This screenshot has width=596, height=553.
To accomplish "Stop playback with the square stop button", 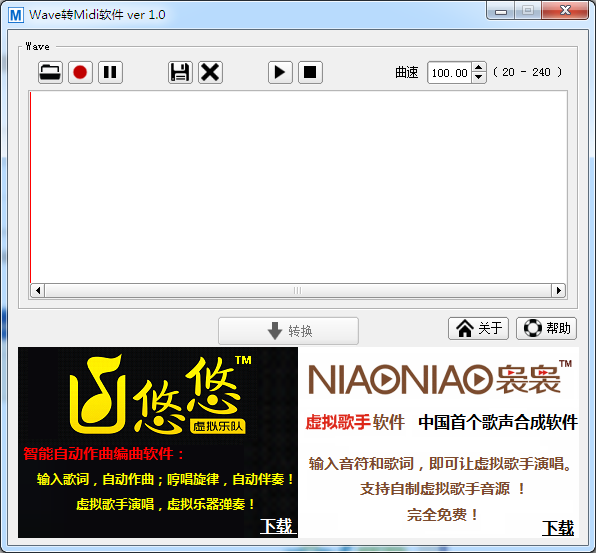I will tap(310, 72).
